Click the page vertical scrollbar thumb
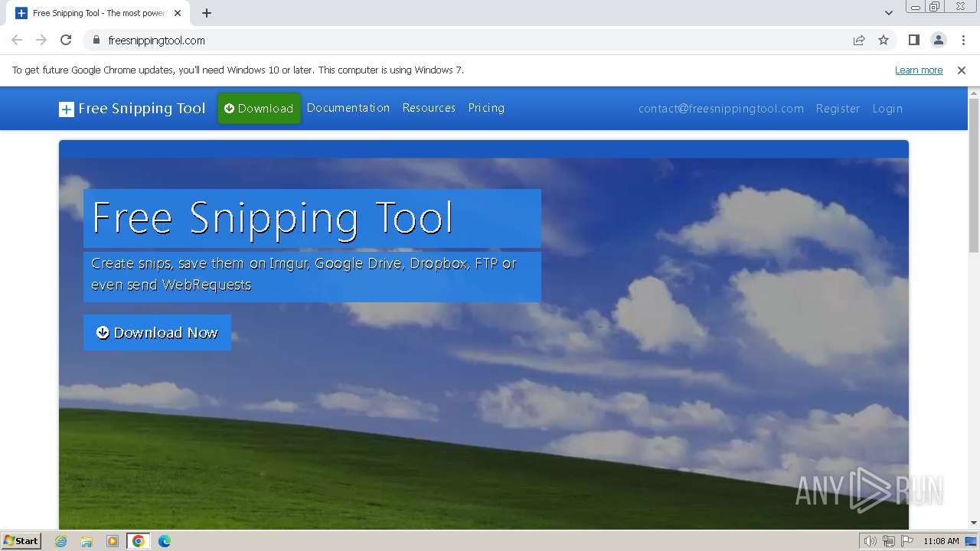The image size is (980, 551). pyautogui.click(x=974, y=175)
